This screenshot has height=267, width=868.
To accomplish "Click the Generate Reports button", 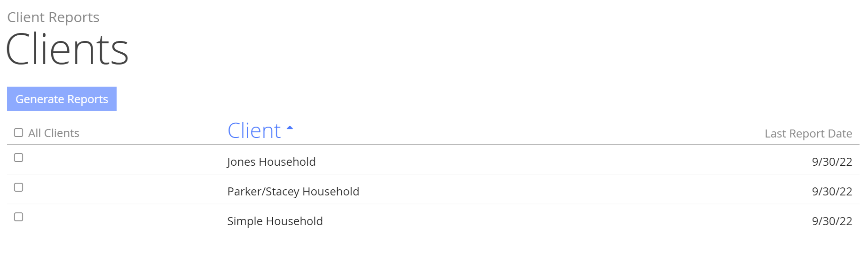I will click(x=62, y=99).
